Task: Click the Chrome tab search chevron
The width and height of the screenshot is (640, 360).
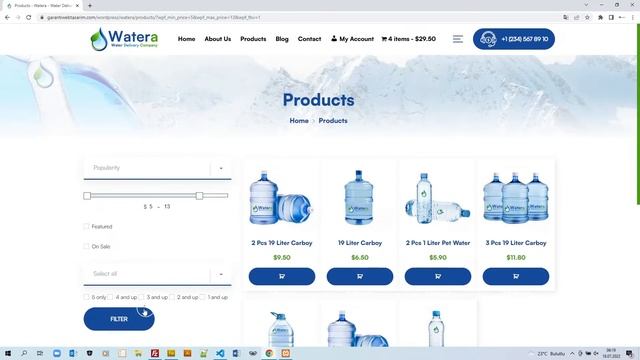Action: pos(586,5)
